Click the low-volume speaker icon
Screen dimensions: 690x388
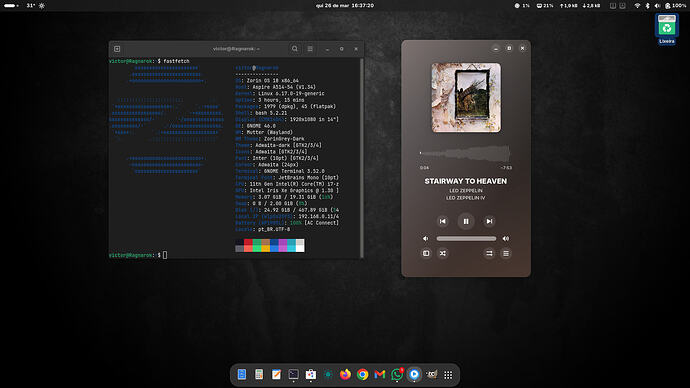tap(426, 238)
